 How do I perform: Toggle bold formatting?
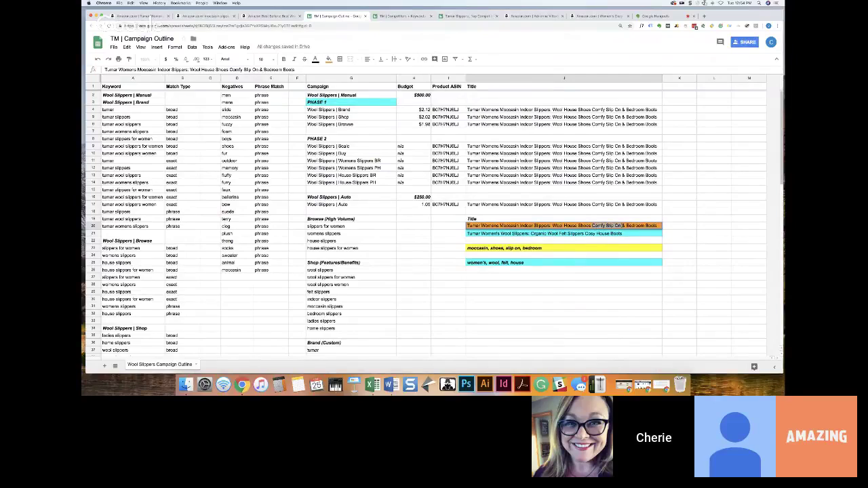coord(283,59)
